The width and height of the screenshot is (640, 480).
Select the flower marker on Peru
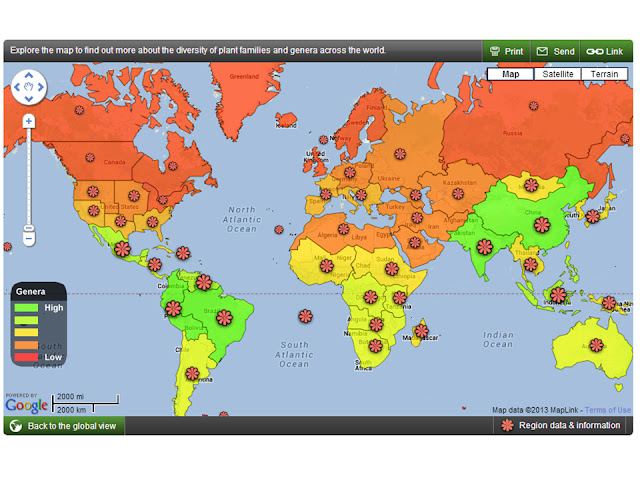(173, 309)
